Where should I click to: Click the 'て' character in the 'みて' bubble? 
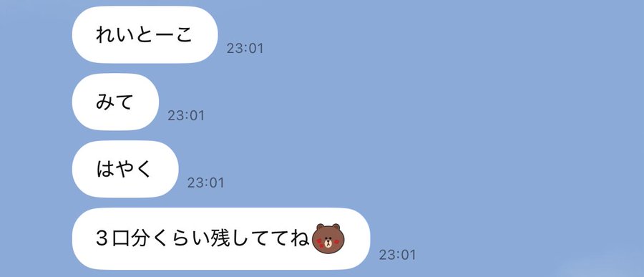[x=125, y=102]
